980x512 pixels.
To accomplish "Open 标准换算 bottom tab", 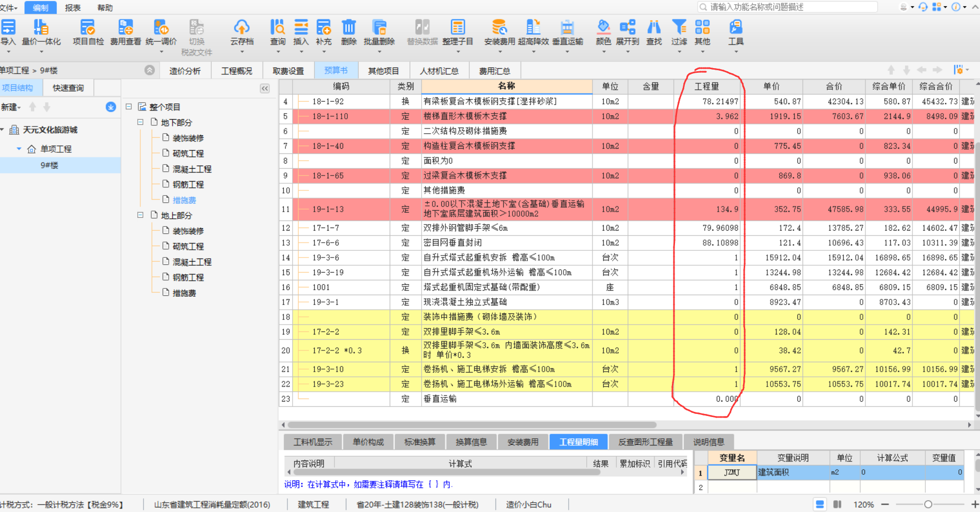I will 420,442.
